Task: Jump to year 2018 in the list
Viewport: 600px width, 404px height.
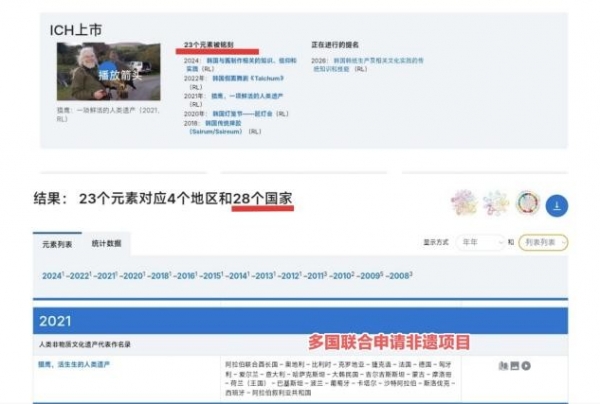Action: coord(160,276)
